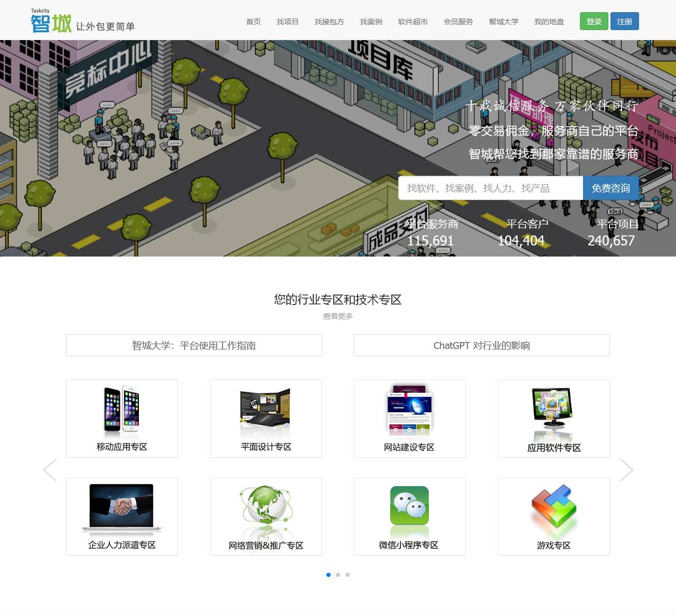The image size is (676, 616).
Task: Open 找案例 navigation item
Action: coord(371,22)
